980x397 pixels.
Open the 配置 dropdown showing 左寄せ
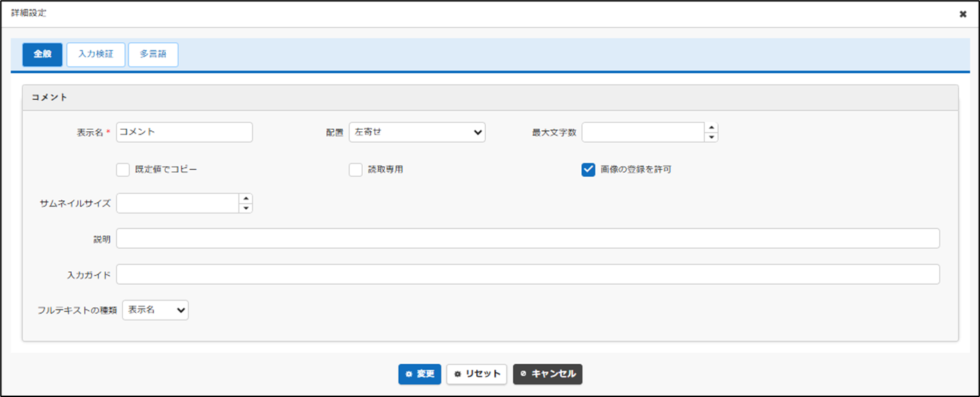417,132
